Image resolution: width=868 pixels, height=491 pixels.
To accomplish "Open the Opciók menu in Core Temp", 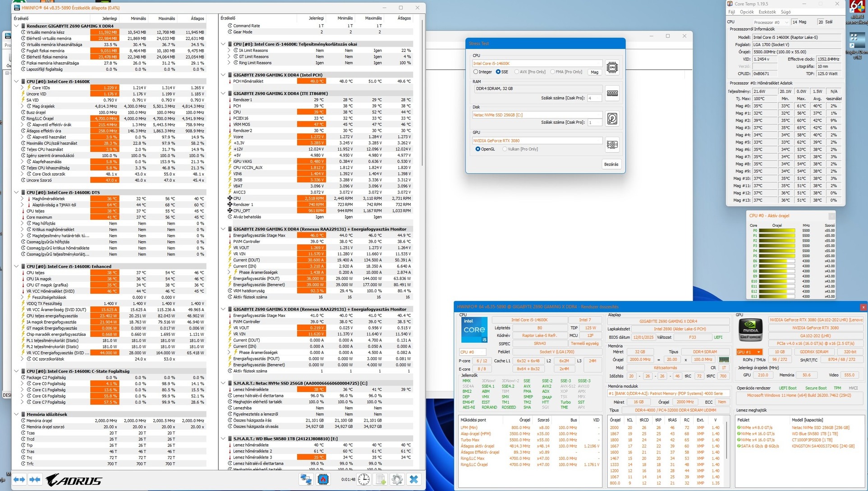I will (746, 12).
